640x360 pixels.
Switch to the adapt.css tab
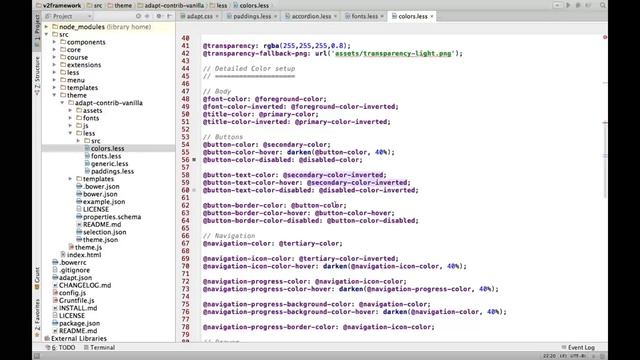[x=200, y=16]
